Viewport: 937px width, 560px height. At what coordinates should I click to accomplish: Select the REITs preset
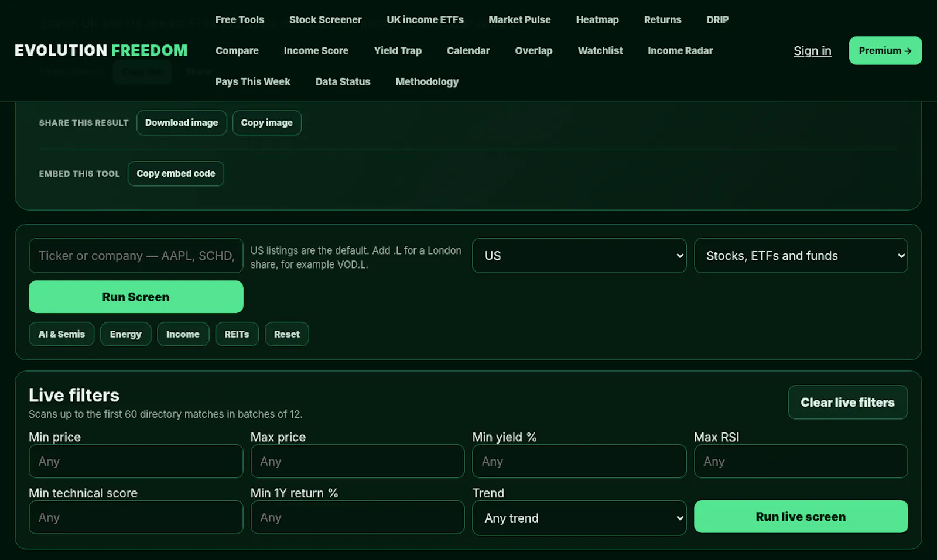[x=237, y=334]
